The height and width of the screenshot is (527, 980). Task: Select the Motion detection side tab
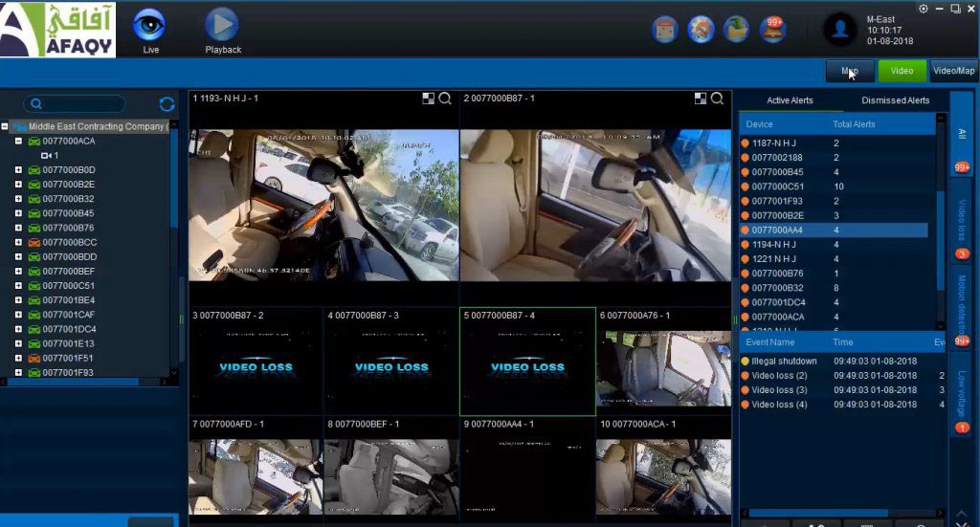[962, 309]
